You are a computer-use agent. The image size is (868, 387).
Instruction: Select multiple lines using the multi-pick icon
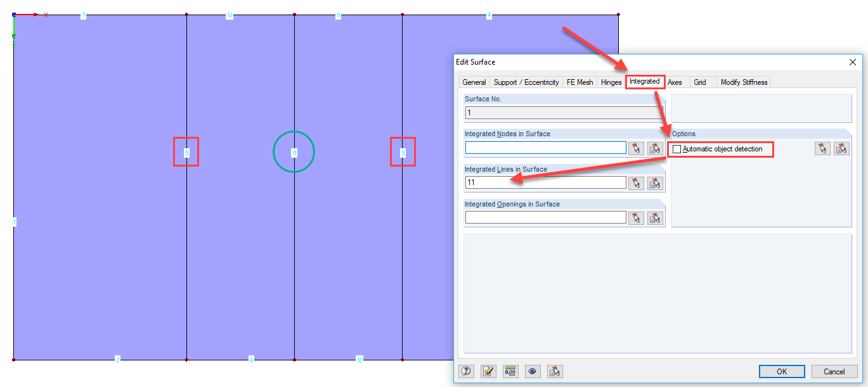click(655, 183)
